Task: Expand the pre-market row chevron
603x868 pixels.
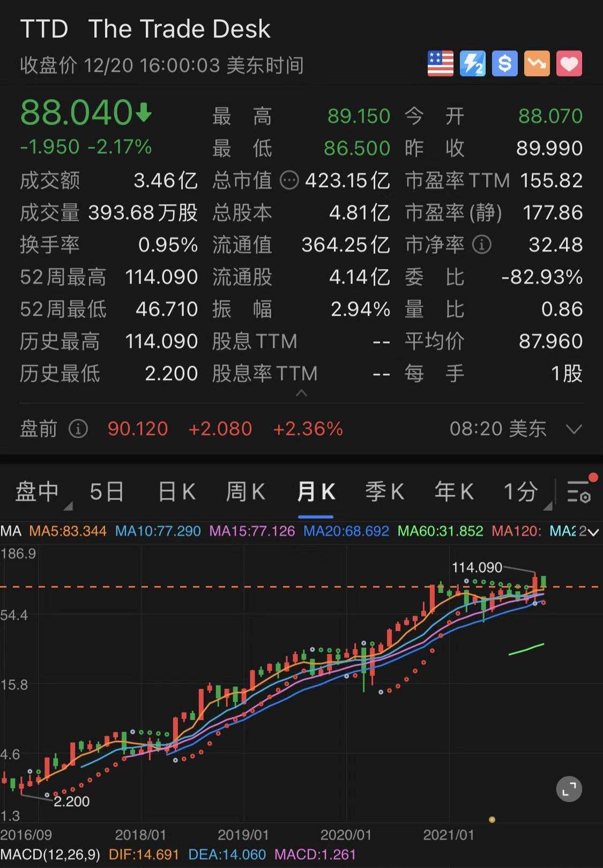Action: (x=574, y=429)
